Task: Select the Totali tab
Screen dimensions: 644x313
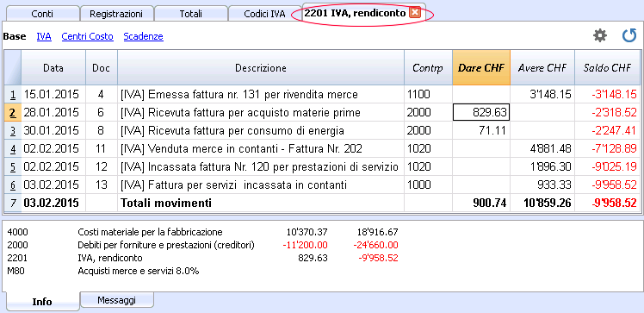Action: tap(190, 14)
